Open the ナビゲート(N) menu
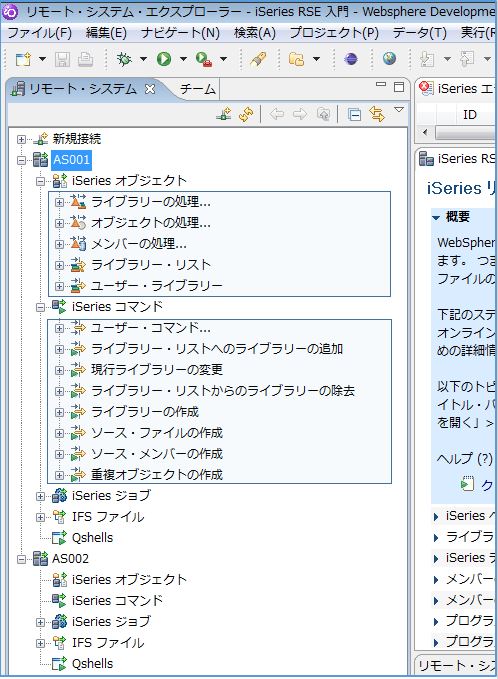 click(x=180, y=32)
